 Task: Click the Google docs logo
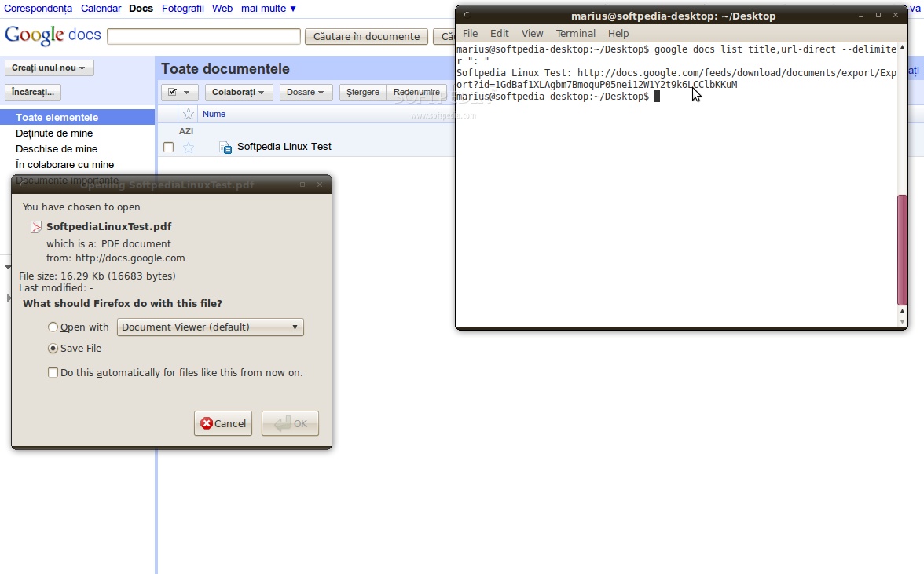tap(53, 35)
